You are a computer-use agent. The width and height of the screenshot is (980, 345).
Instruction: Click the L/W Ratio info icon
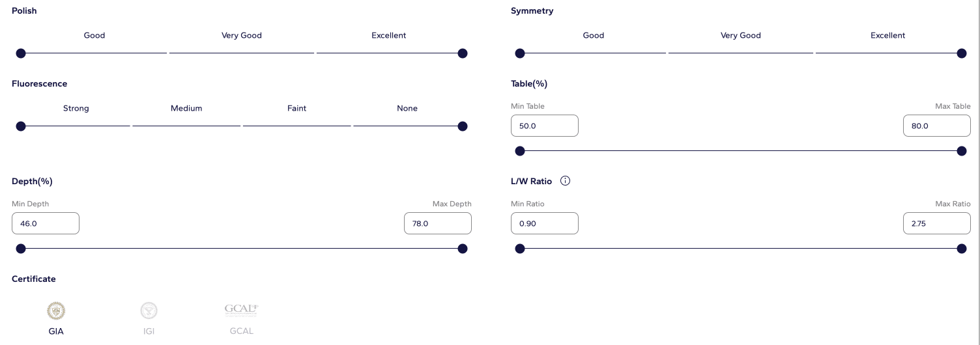[565, 181]
